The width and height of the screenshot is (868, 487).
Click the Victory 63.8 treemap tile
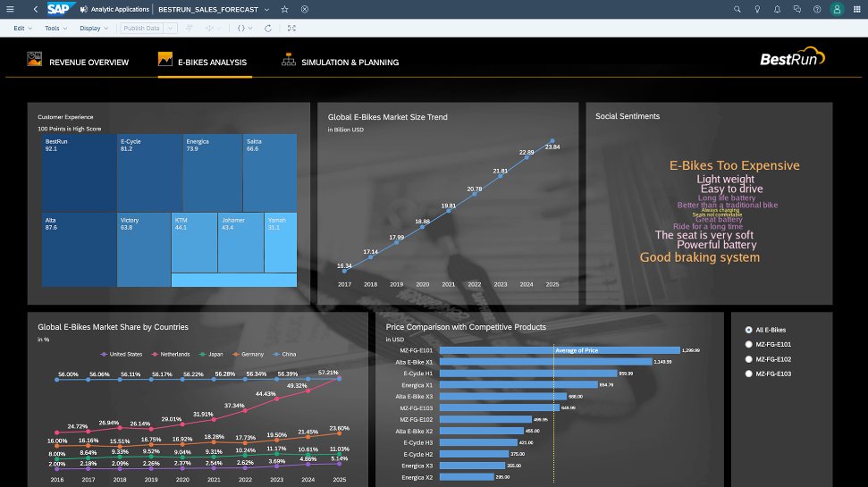144,249
